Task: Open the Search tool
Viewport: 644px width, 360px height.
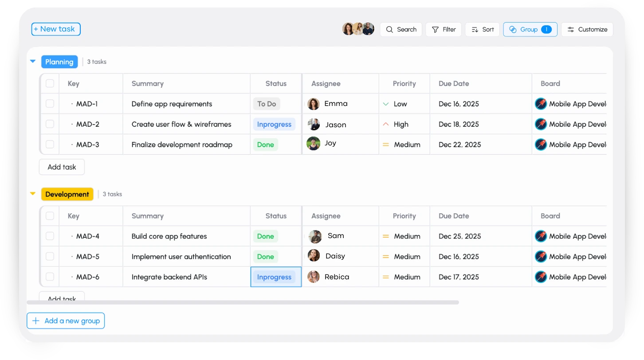Action: [x=401, y=29]
